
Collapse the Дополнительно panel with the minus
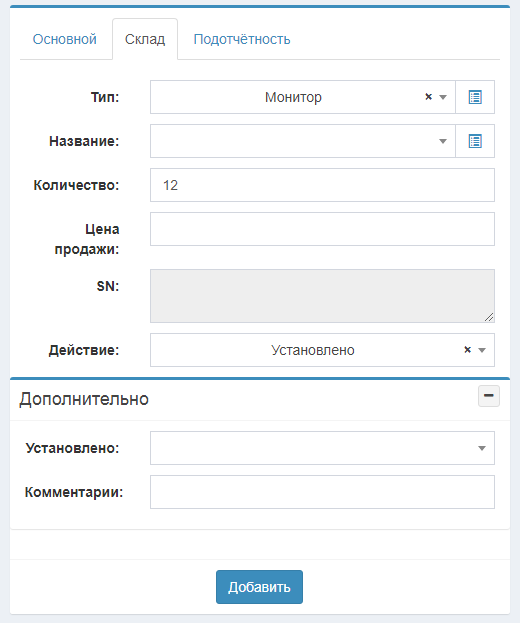coord(489,396)
